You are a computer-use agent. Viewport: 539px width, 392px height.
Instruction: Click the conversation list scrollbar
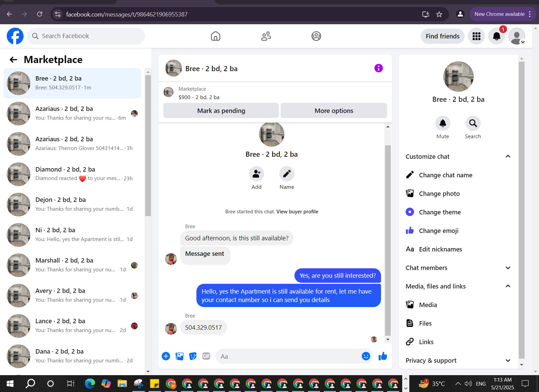pyautogui.click(x=148, y=145)
